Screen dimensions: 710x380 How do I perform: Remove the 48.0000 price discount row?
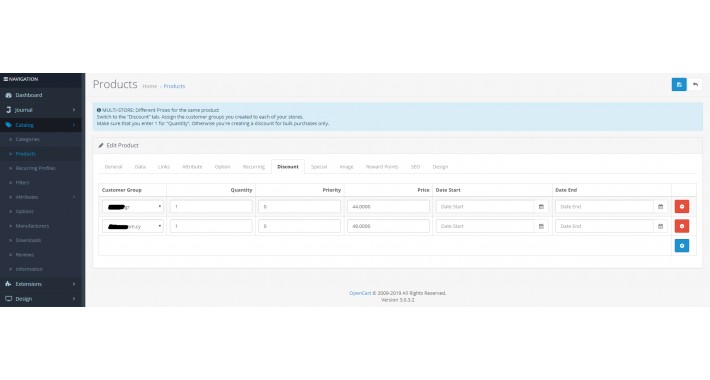681,226
